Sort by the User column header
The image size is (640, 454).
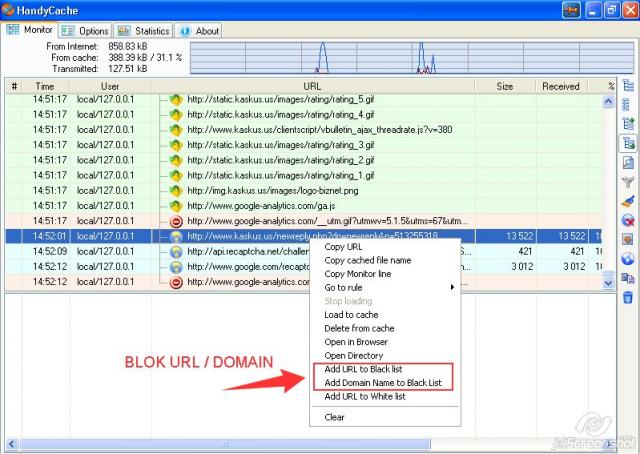click(110, 87)
